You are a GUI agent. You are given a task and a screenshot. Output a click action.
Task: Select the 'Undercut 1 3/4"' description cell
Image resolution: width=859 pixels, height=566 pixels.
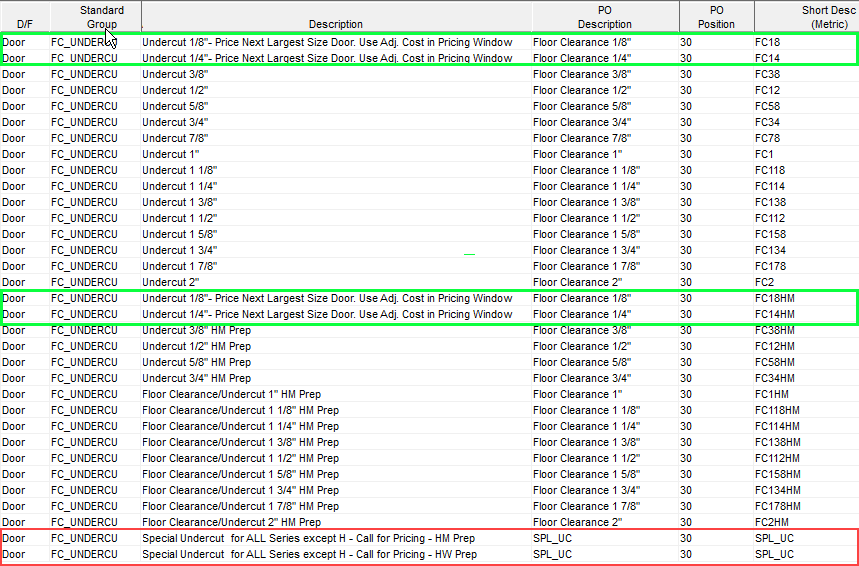click(336, 250)
